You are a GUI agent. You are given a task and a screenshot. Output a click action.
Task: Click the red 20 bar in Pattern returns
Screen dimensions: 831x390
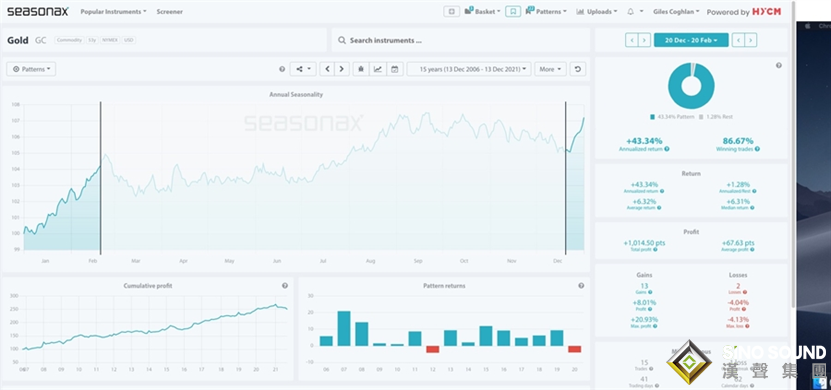tap(574, 349)
